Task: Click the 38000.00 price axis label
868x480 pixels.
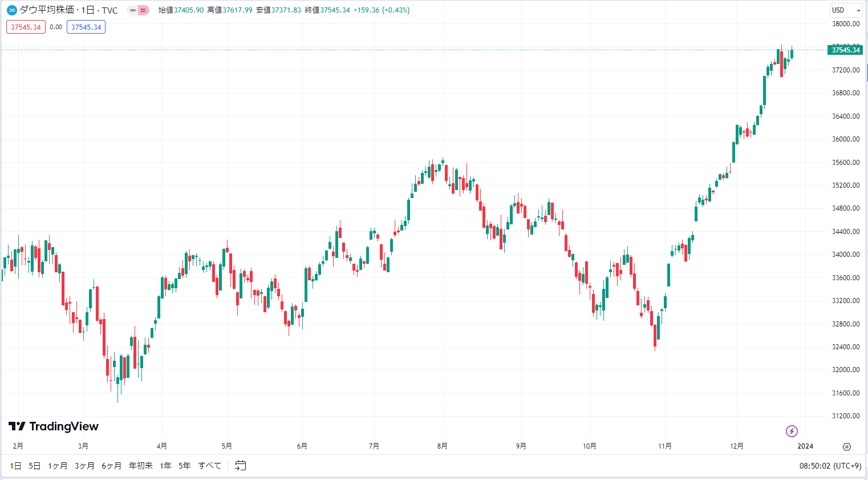Action: coord(846,24)
